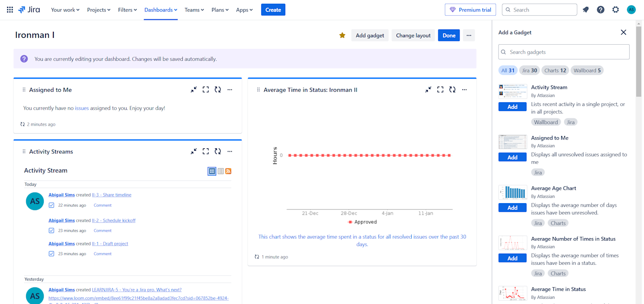Click the Jira logo
This screenshot has width=644, height=304.
tap(29, 10)
